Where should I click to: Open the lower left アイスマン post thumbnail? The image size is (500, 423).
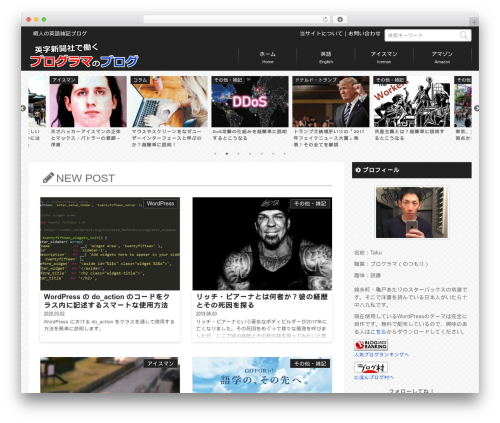click(x=110, y=375)
